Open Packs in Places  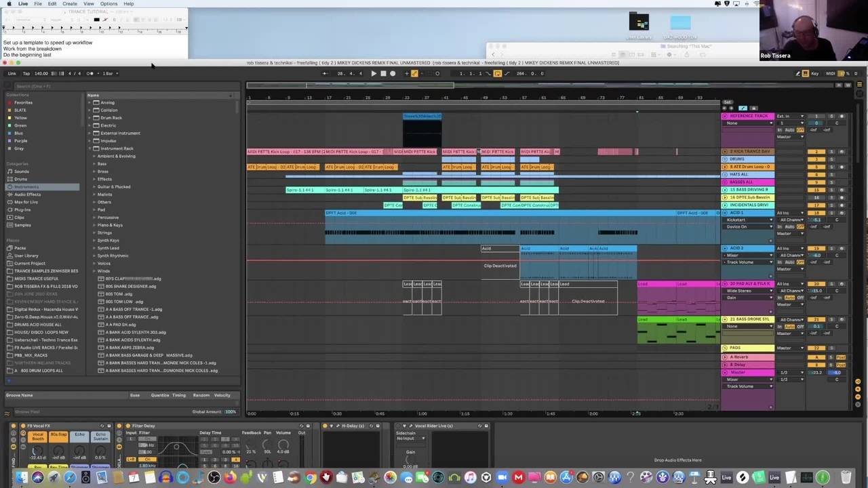pos(20,248)
